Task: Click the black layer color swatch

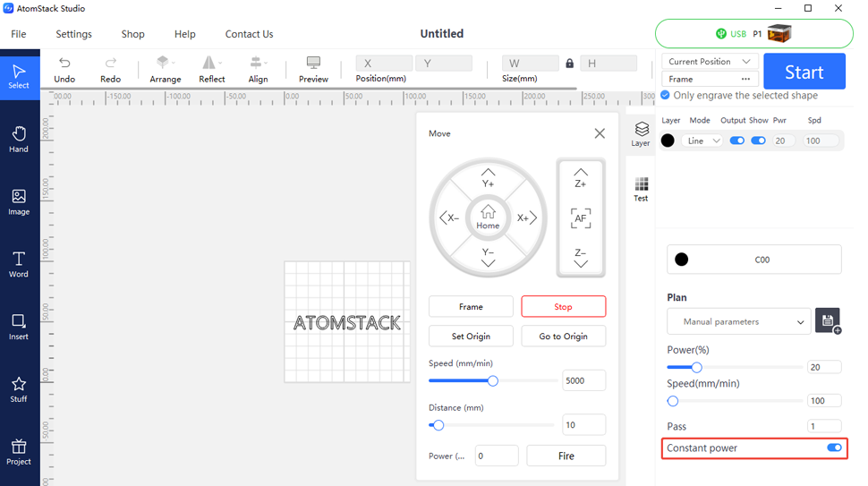Action: 668,141
